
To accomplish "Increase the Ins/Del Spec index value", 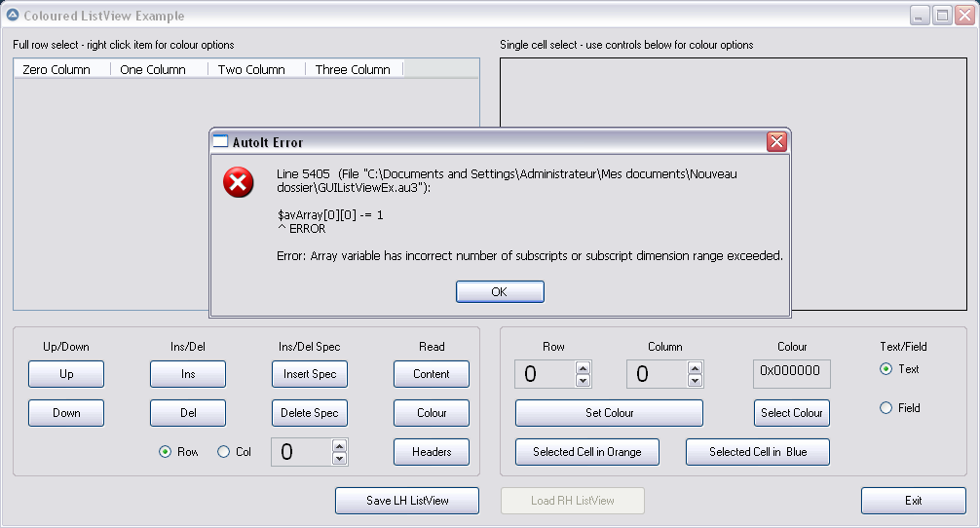I will point(339,446).
